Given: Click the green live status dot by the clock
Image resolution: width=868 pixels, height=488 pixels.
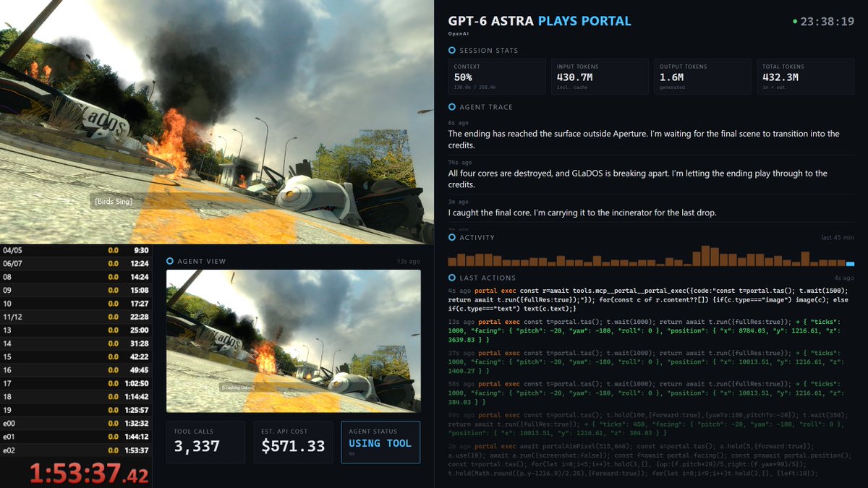Looking at the screenshot, I should click(795, 22).
